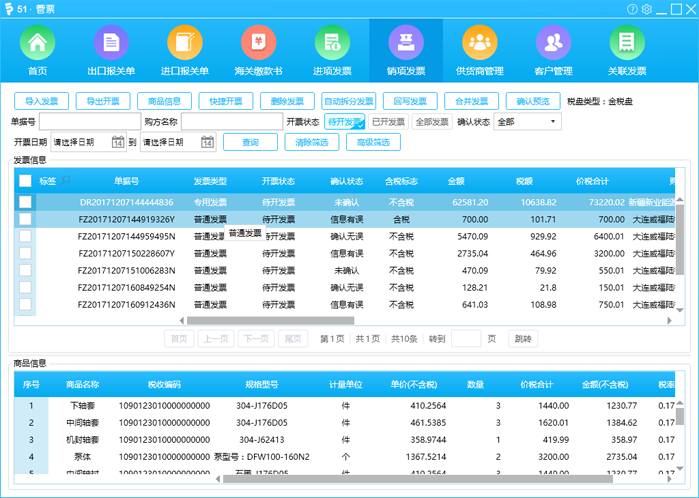Open the 进口报关单 module icon
Screen dimensions: 699x498
184,44
